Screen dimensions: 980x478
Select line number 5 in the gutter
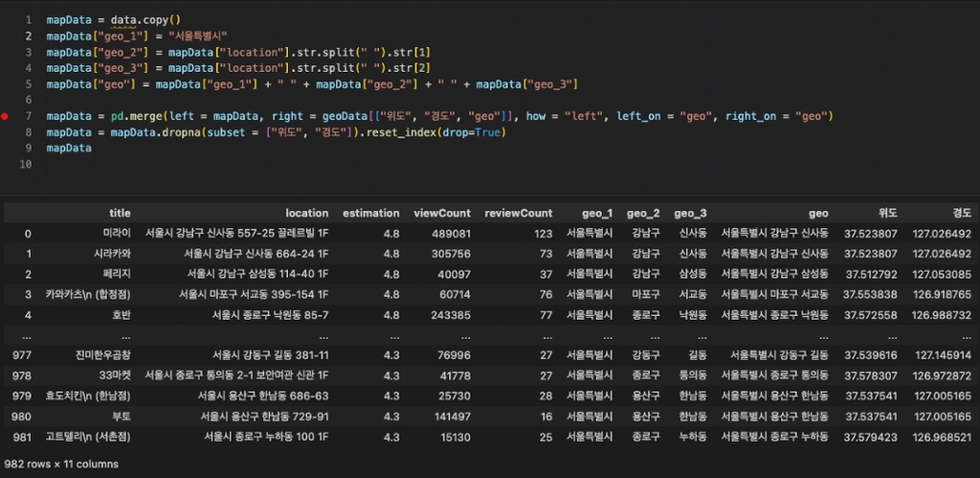29,84
